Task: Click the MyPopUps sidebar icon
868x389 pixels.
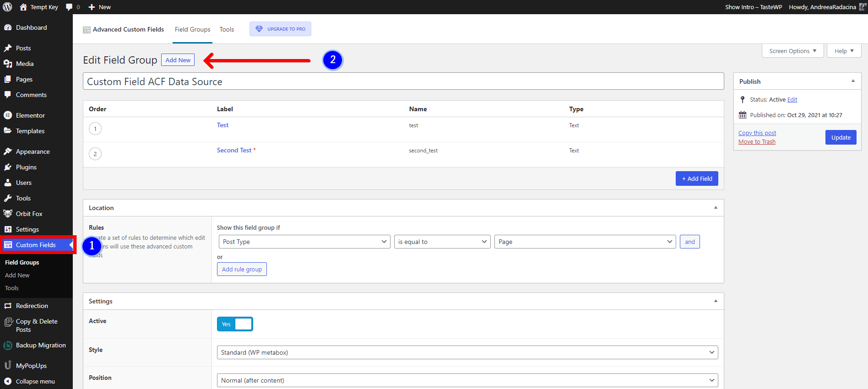Action: tap(8, 365)
